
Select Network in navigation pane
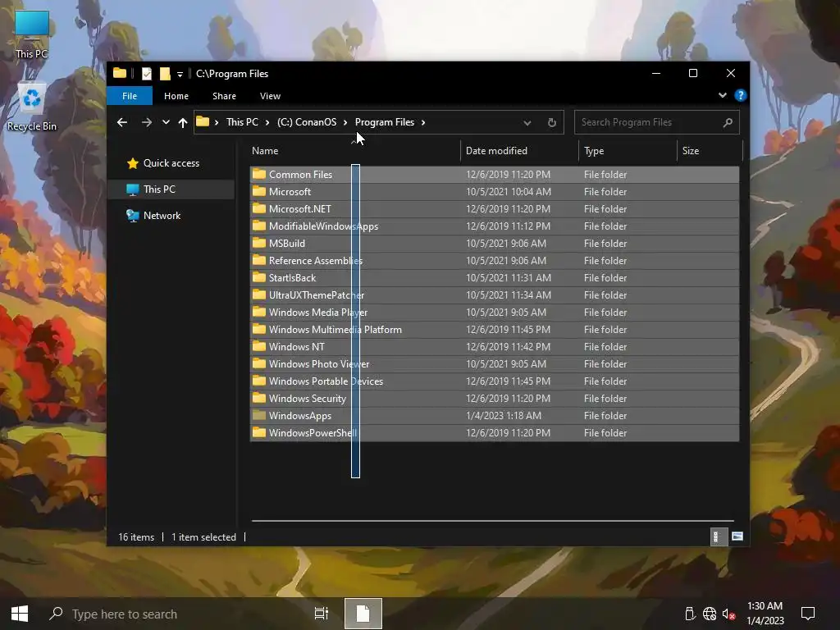(x=171, y=216)
